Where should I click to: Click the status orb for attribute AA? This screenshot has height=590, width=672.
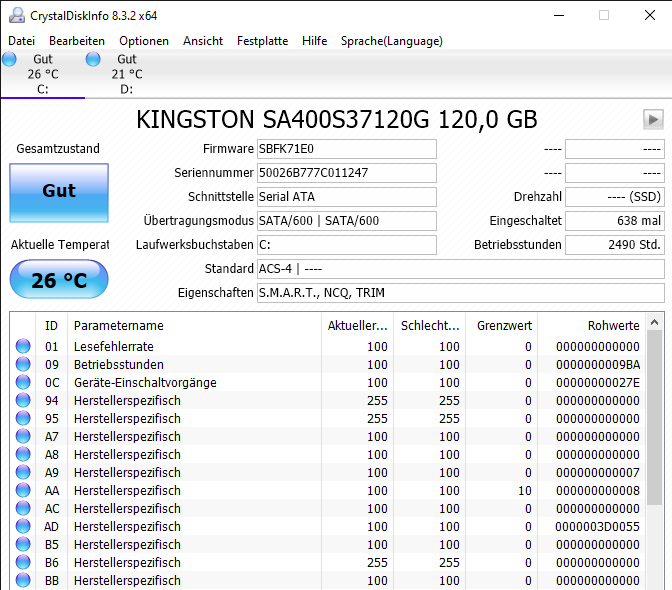point(23,490)
